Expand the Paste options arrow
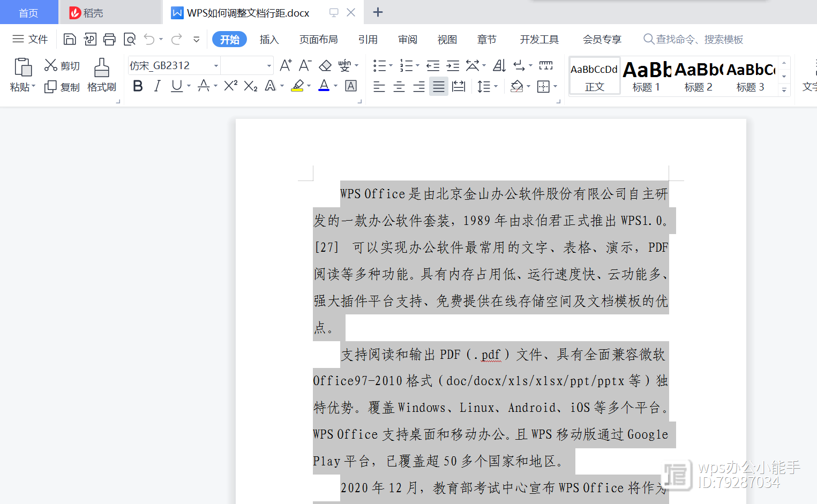The width and height of the screenshot is (817, 504). (33, 86)
